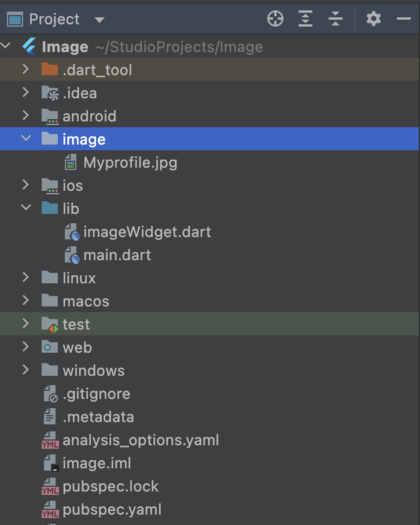Click the Myprofile.jpg image file icon
The width and height of the screenshot is (420, 525).
pyautogui.click(x=71, y=162)
